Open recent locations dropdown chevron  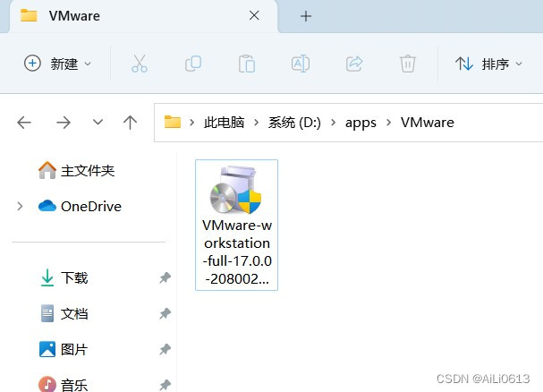(98, 122)
